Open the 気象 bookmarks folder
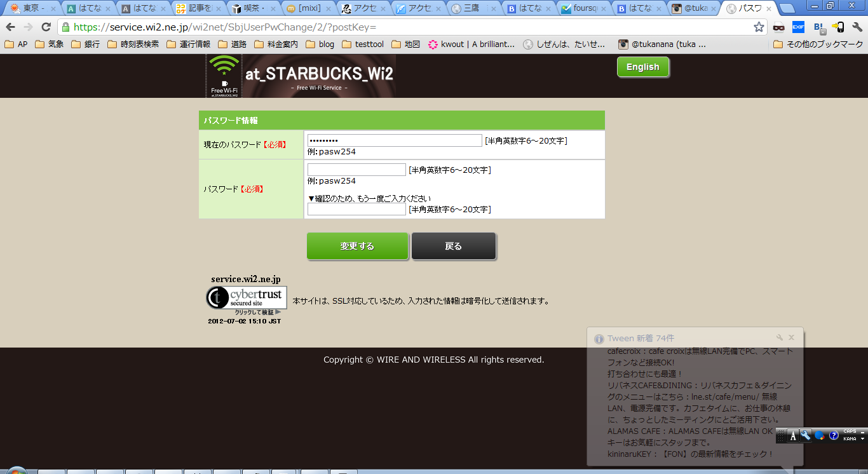The height and width of the screenshot is (474, 868). 49,44
